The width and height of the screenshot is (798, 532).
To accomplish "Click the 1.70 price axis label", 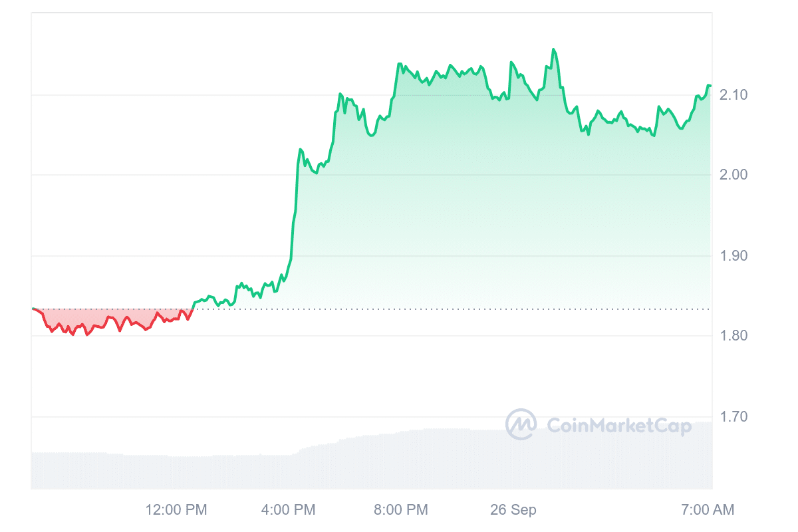I will (x=733, y=417).
